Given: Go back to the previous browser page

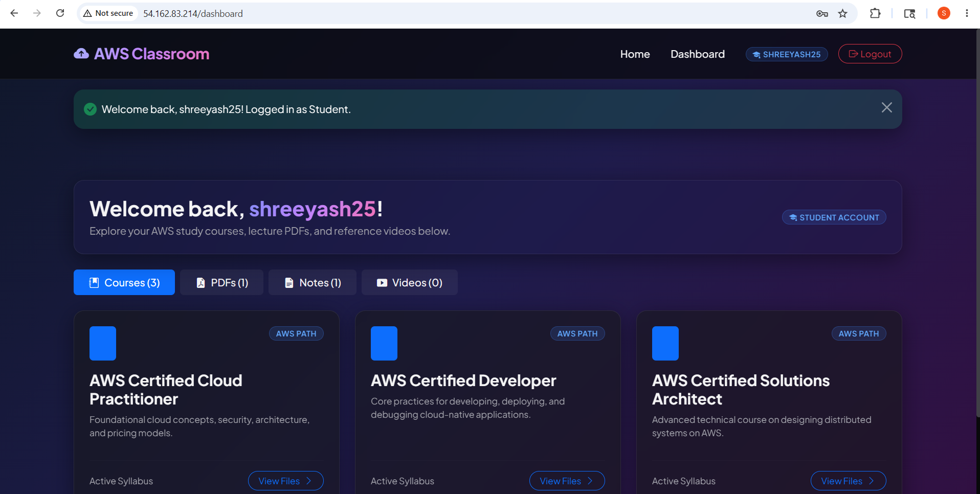Looking at the screenshot, I should click(x=14, y=13).
